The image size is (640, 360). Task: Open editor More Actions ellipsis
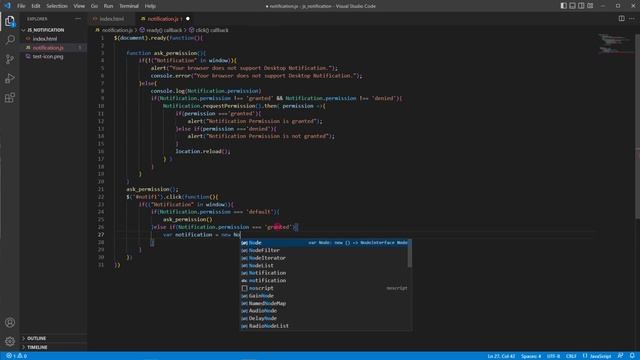click(x=631, y=18)
